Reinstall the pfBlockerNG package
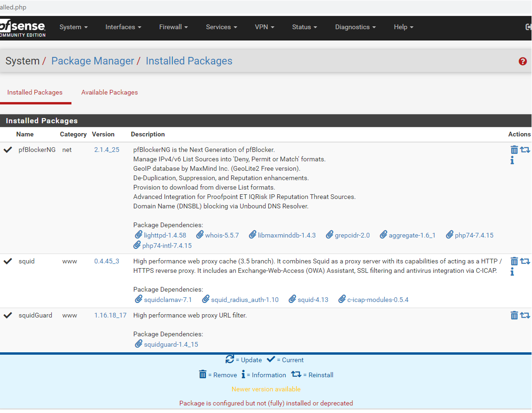 (x=525, y=150)
